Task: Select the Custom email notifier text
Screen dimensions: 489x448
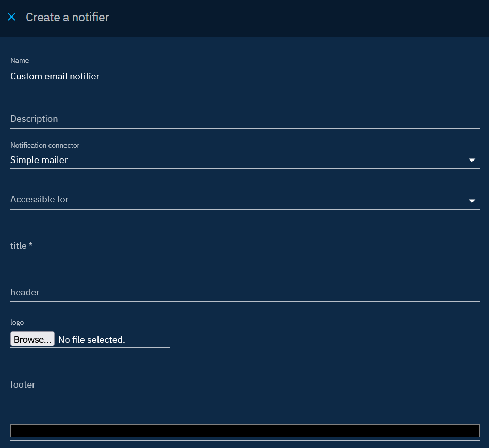Action: [x=55, y=76]
